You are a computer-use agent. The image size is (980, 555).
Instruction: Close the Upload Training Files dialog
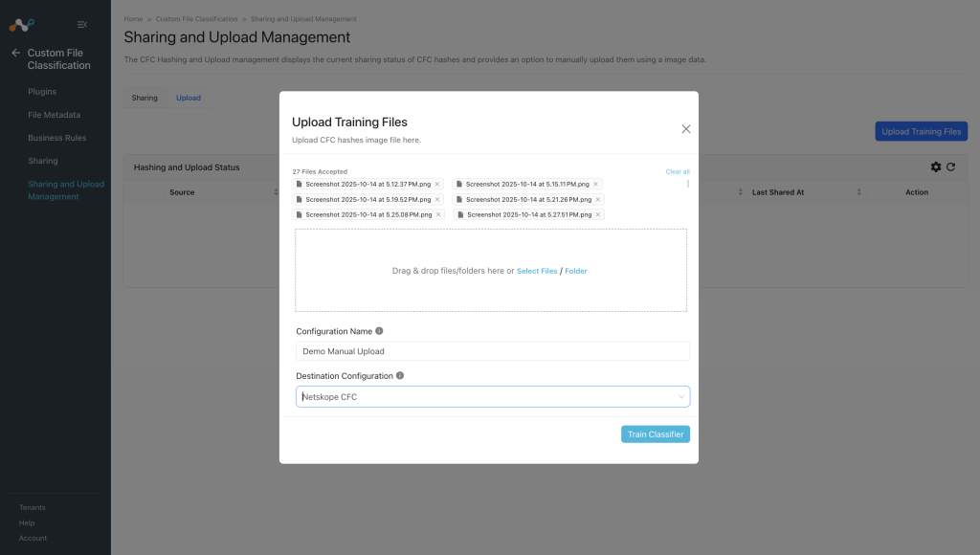(685, 129)
